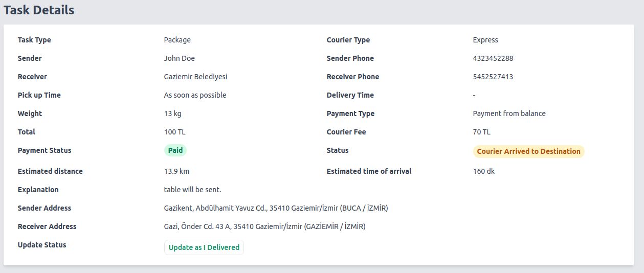Click the Express courier type value
Viewport: 644px width, 273px height.
(x=485, y=40)
